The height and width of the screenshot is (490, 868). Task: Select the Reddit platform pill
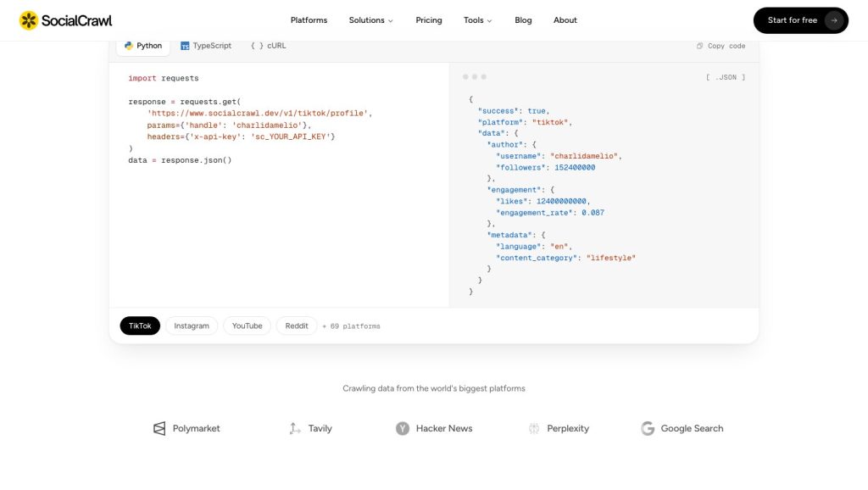(x=297, y=326)
